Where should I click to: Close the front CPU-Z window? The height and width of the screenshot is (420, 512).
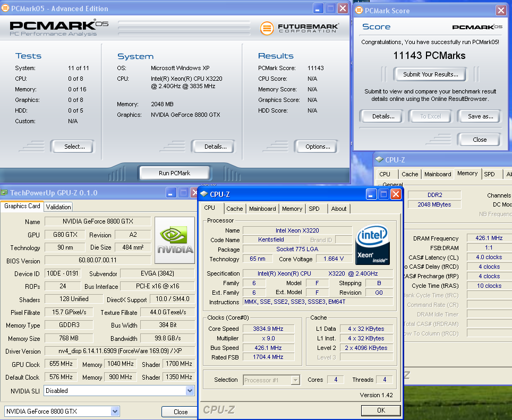point(396,194)
